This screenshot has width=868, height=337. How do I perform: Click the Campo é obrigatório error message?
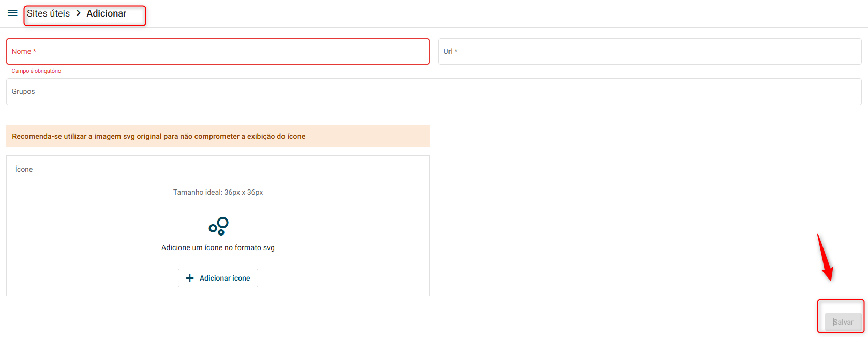pos(36,71)
